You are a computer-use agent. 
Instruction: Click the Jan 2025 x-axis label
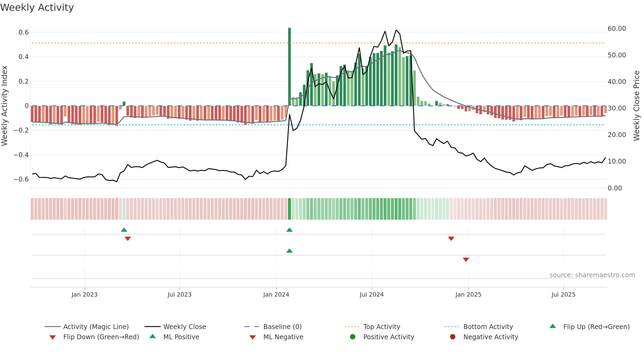coord(468,294)
